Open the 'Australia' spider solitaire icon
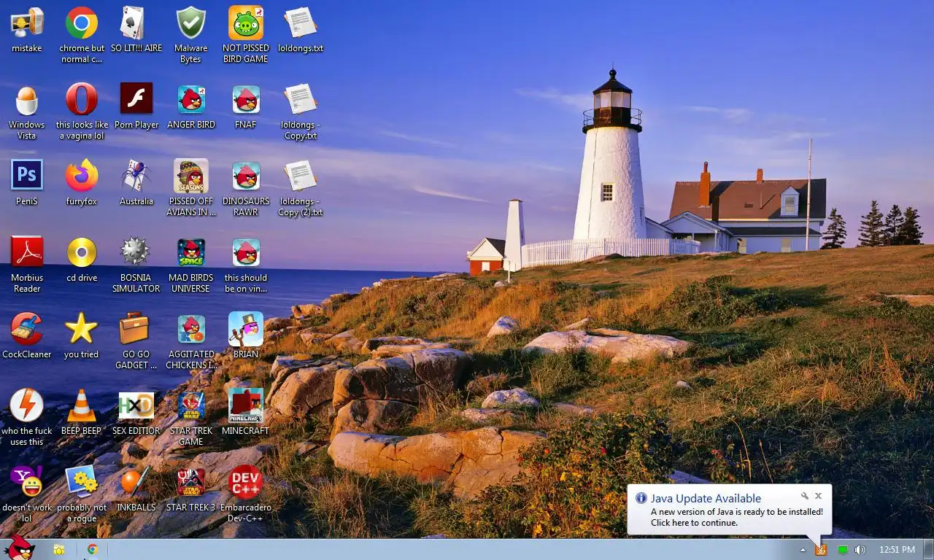The image size is (934, 560). pos(136,176)
